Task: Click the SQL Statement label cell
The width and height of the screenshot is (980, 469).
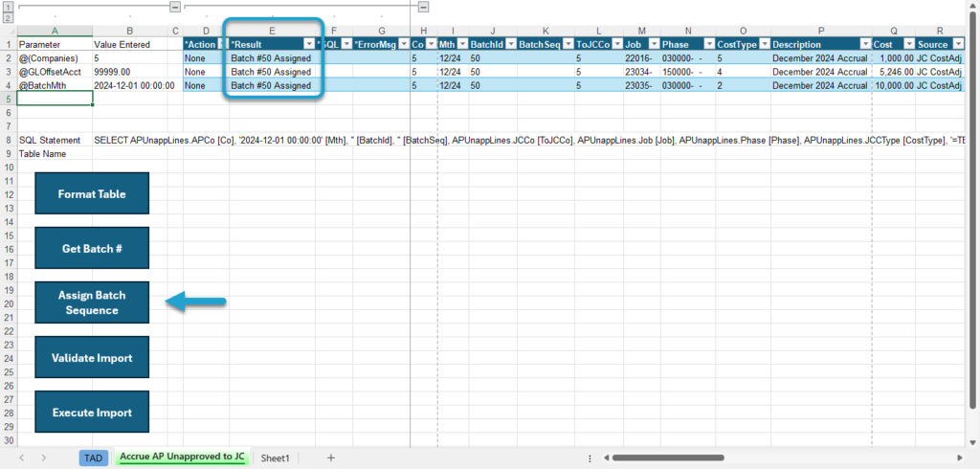Action: (x=55, y=140)
